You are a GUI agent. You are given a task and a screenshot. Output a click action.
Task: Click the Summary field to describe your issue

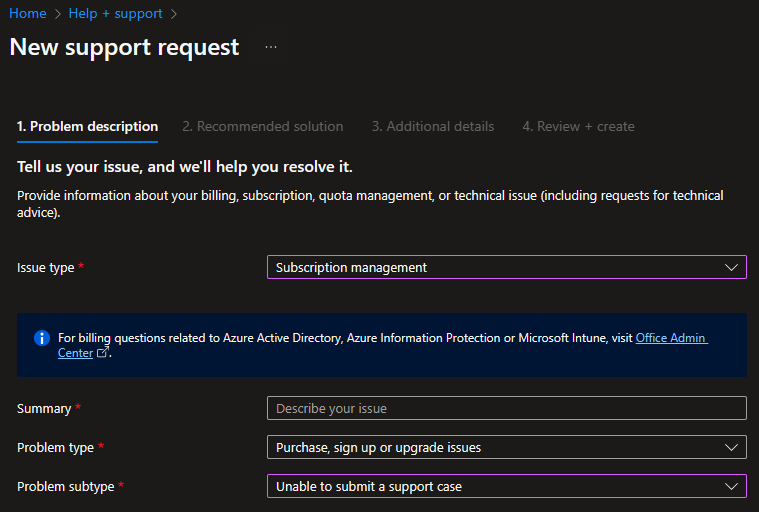pos(507,408)
